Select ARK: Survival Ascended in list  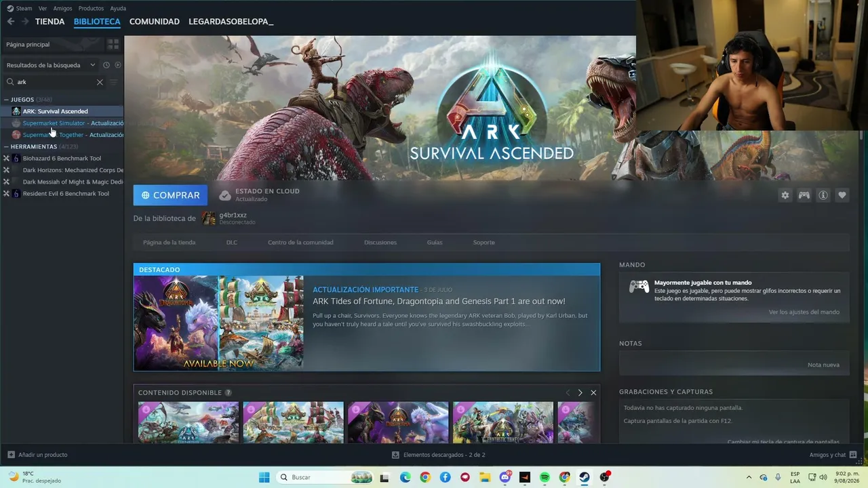coord(62,111)
